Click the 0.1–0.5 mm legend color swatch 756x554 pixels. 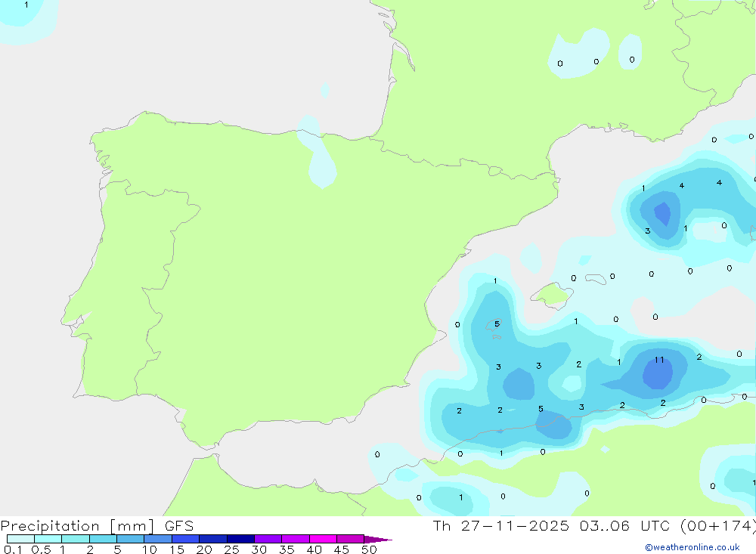tap(20, 539)
